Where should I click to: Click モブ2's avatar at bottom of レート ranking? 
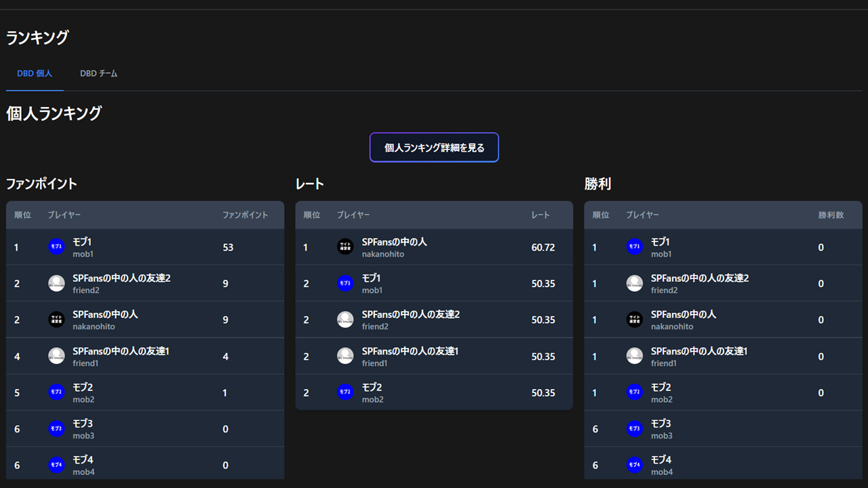[x=345, y=392]
